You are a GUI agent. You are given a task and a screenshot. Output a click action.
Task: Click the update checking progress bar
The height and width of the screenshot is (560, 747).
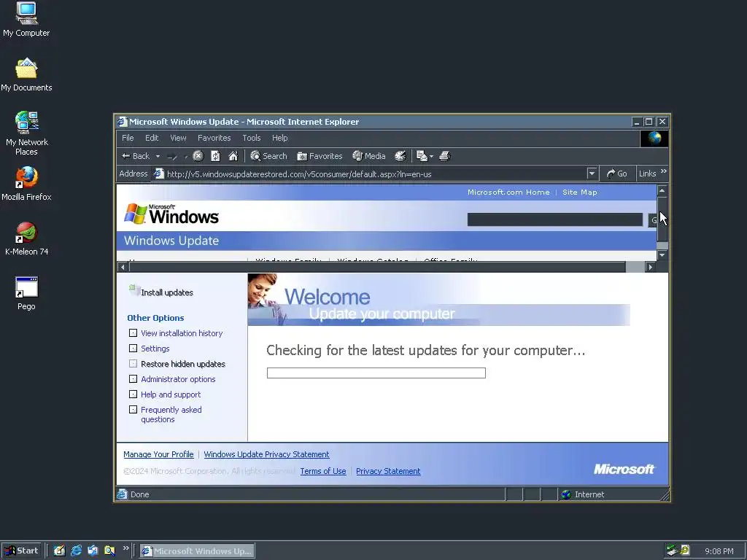pos(376,373)
